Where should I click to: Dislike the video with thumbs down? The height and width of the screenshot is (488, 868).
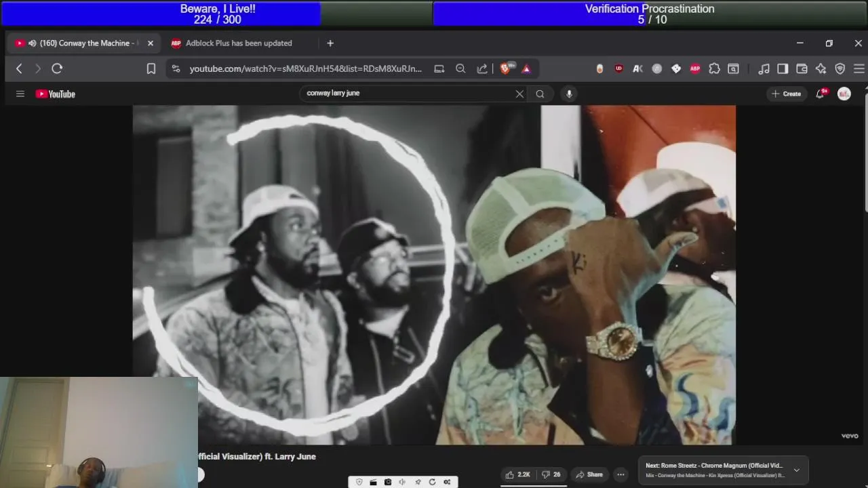(552, 474)
